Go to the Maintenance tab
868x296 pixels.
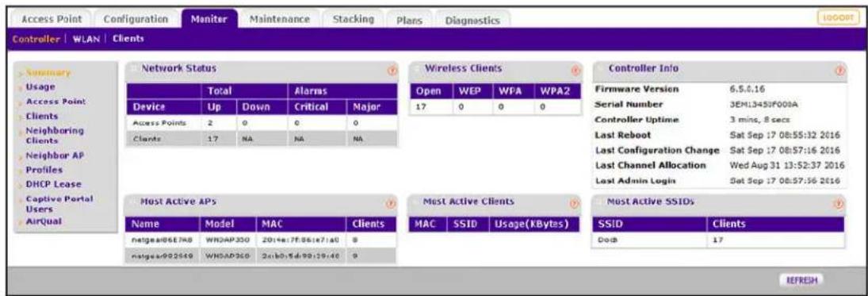click(280, 19)
